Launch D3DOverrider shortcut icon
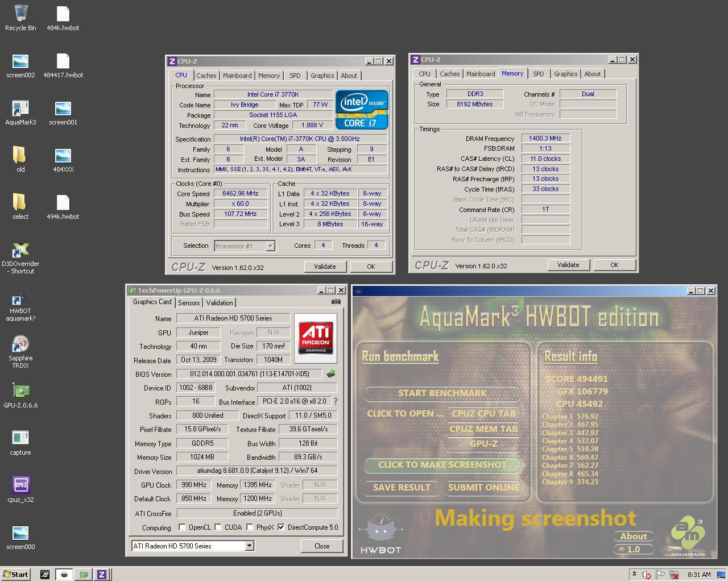Viewport: 728px width, 582px height. pyautogui.click(x=20, y=258)
